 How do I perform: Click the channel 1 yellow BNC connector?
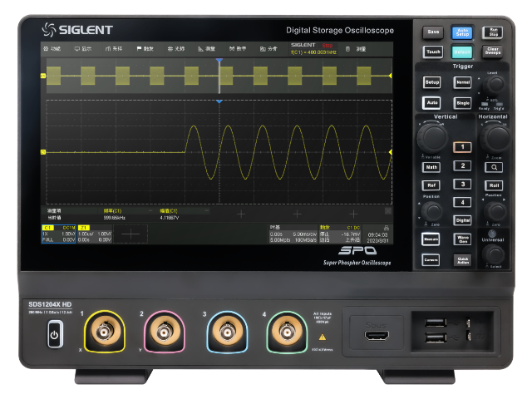click(x=104, y=332)
